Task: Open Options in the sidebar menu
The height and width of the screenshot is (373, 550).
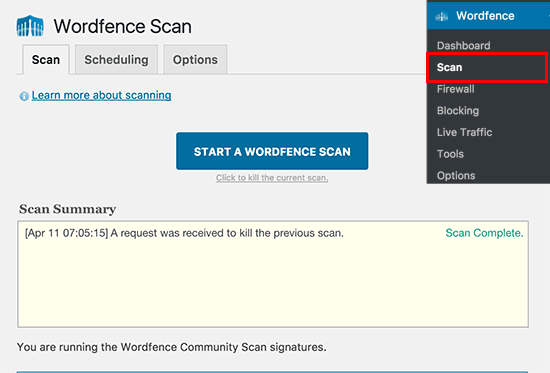Action: click(x=456, y=175)
